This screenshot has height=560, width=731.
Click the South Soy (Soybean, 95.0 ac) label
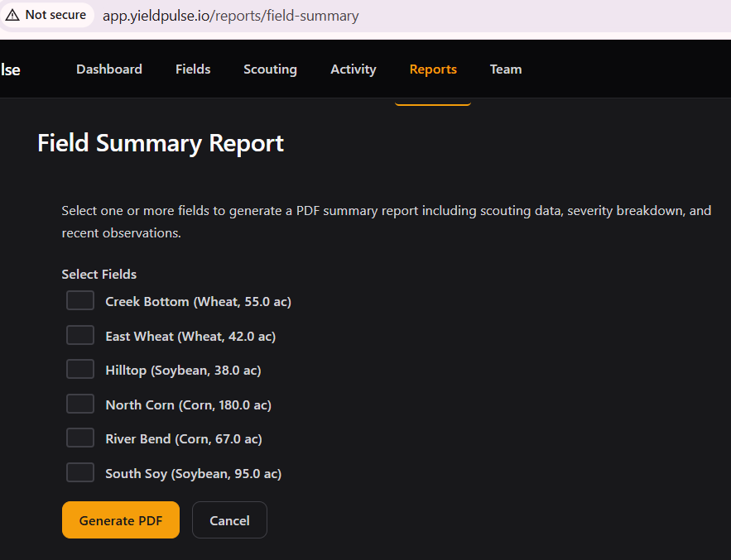[x=193, y=474]
